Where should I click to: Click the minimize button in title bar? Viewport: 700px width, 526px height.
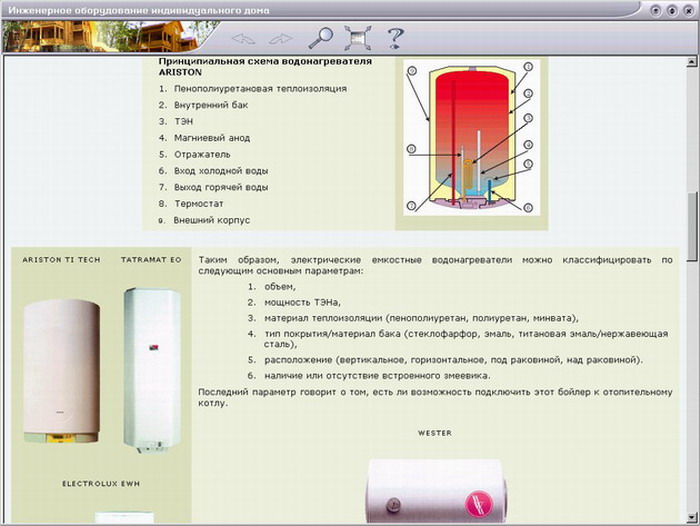pos(655,11)
